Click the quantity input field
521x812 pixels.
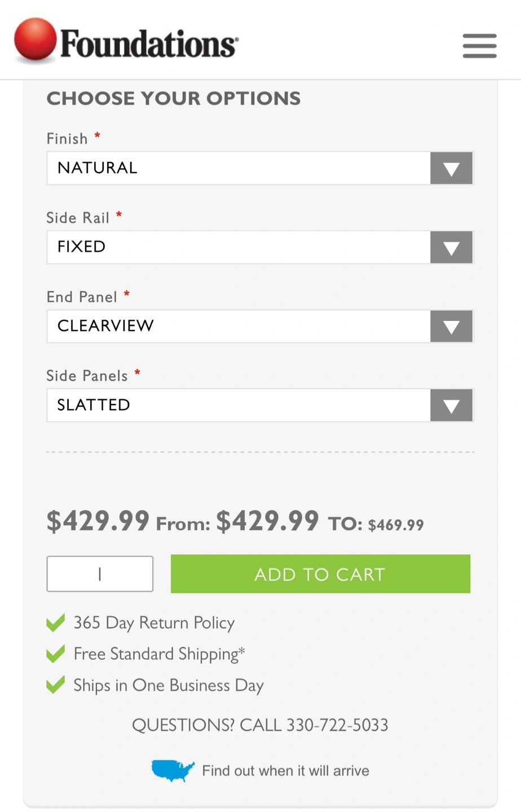100,574
